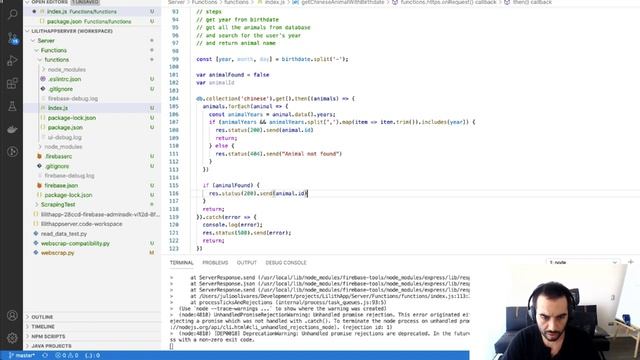640x360 pixels.
Task: Open the Run and Debug view
Action: coord(12,61)
